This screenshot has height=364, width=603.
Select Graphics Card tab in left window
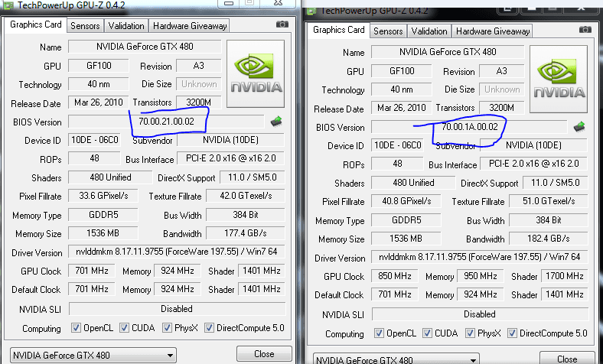tap(35, 25)
